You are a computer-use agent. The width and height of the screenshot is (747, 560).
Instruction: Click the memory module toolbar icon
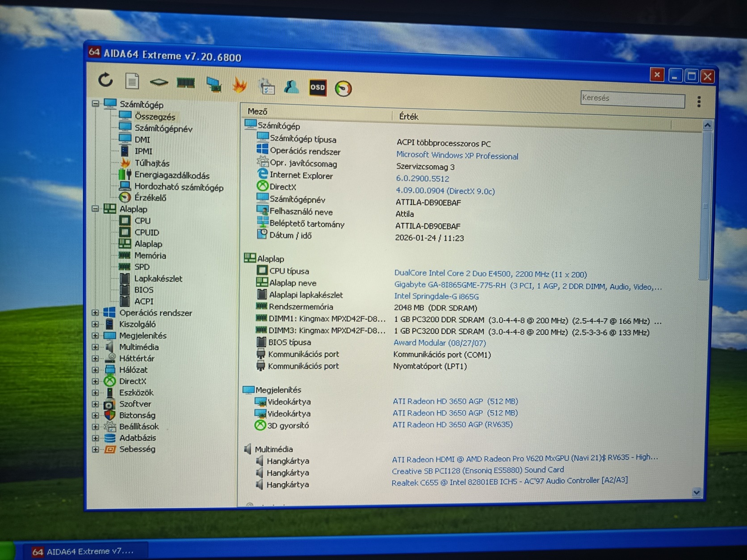[x=185, y=83]
